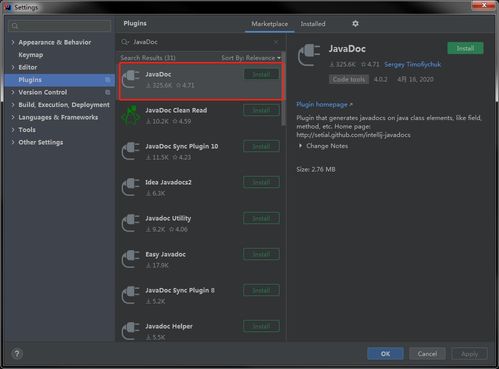Click IntelliJ icon in title bar
The width and height of the screenshot is (499, 369).
tap(7, 7)
